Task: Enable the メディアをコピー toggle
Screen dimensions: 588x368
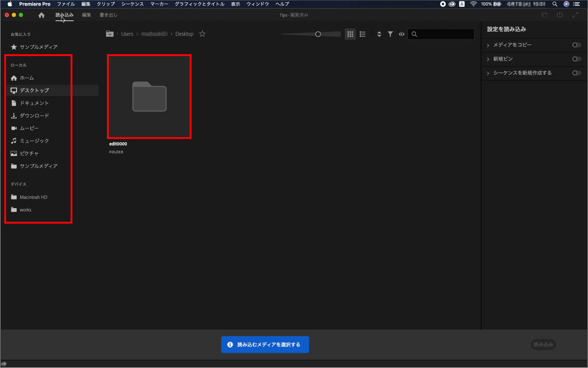Action: (x=576, y=45)
